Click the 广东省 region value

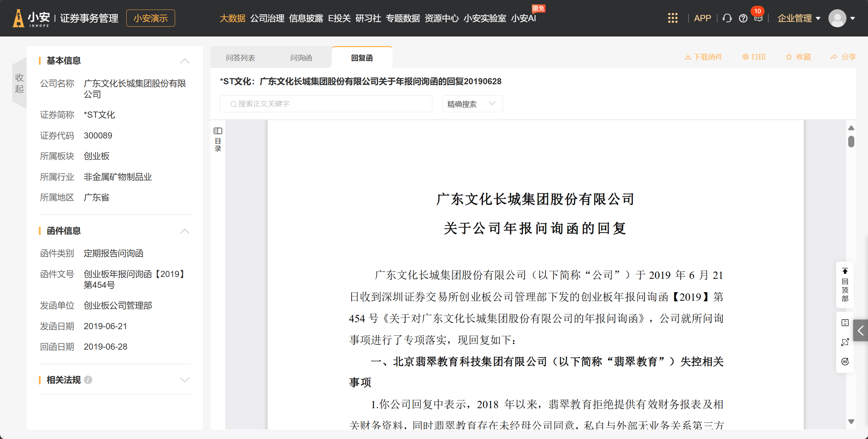tap(97, 197)
